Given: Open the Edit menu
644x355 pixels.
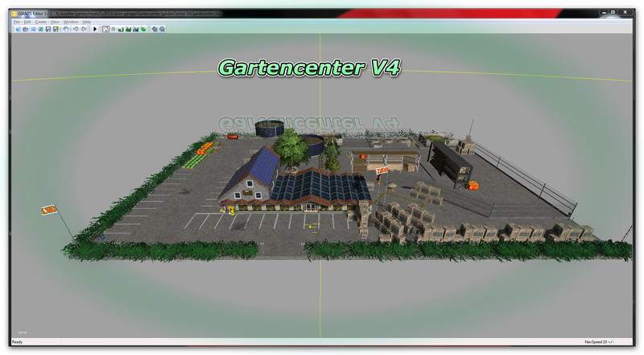Looking at the screenshot, I should 27,22.
